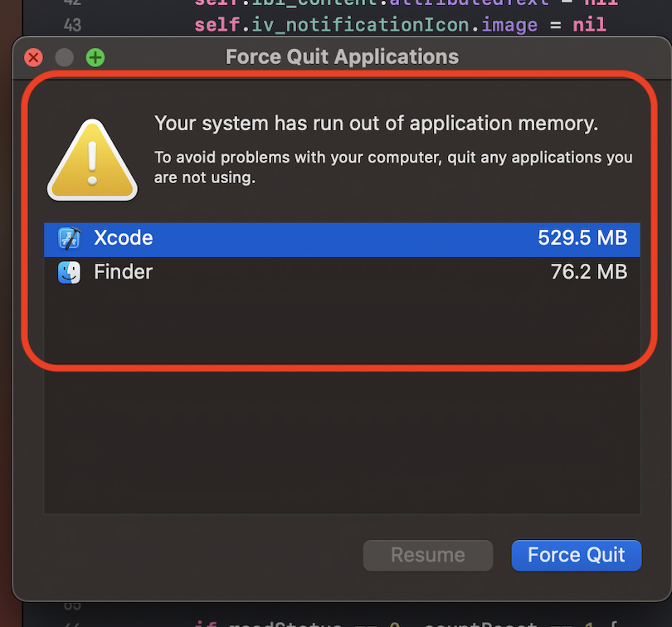Viewport: 672px width, 627px height.
Task: Click the green zoom window button
Action: tap(95, 57)
